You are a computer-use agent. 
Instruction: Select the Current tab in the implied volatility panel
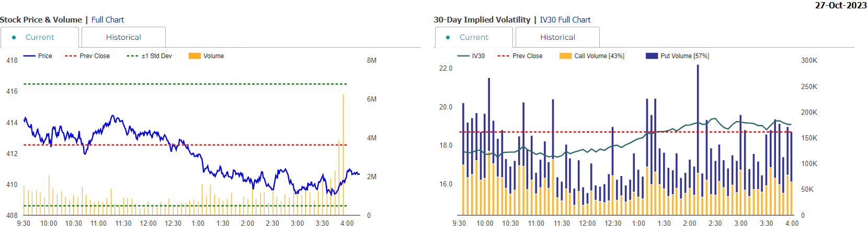[473, 37]
